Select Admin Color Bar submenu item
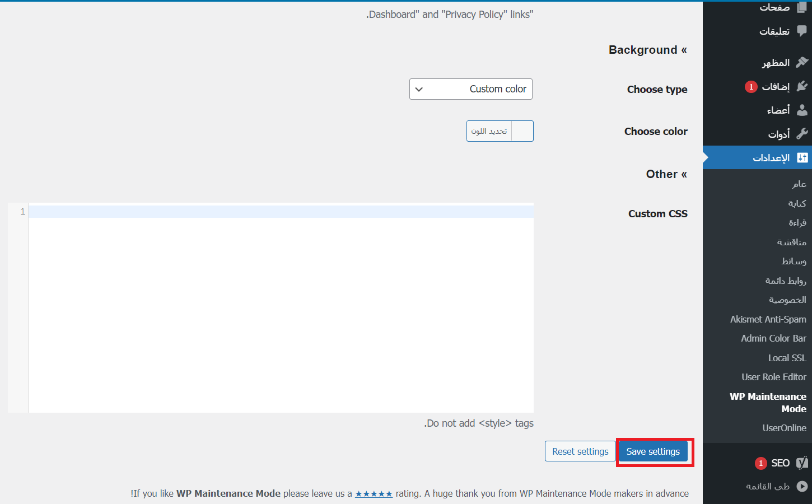812x504 pixels. coord(773,338)
